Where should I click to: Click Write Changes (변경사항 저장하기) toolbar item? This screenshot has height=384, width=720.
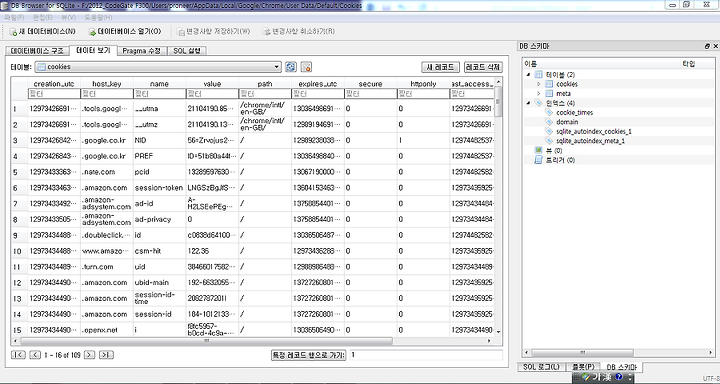[214, 32]
